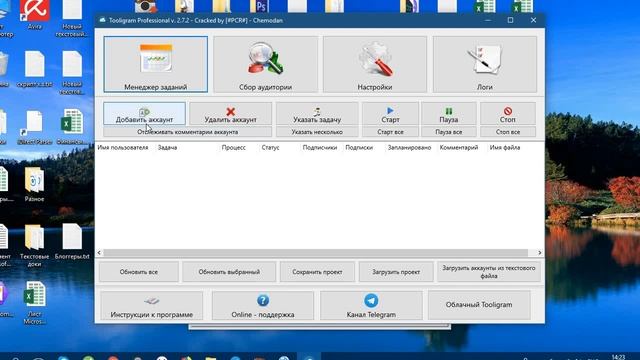This screenshot has height=360, width=640.
Task: Start the task with Старт button
Action: [390, 113]
